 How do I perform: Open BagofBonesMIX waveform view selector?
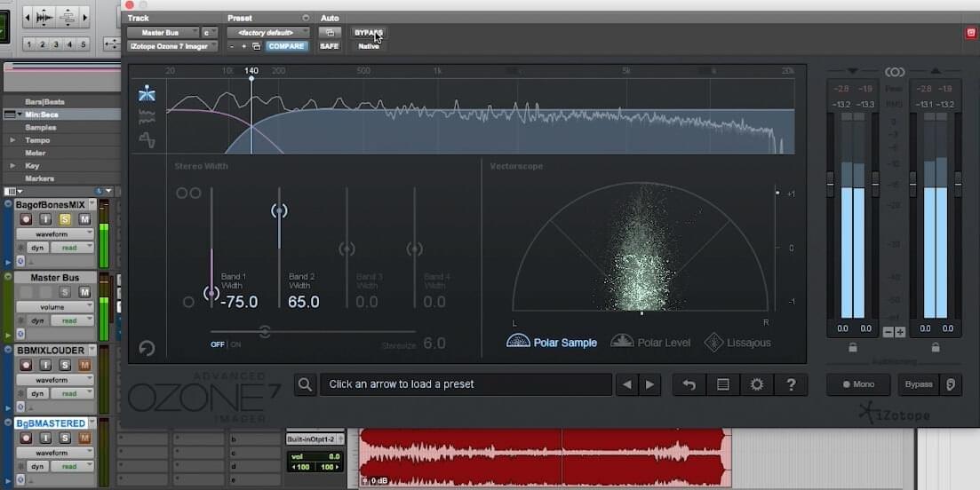pyautogui.click(x=54, y=234)
